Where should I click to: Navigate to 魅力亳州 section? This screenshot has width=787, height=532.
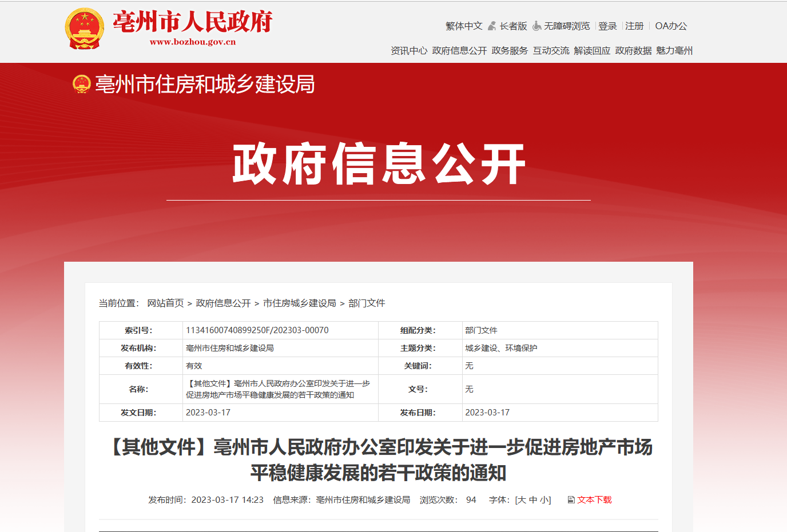tap(674, 50)
